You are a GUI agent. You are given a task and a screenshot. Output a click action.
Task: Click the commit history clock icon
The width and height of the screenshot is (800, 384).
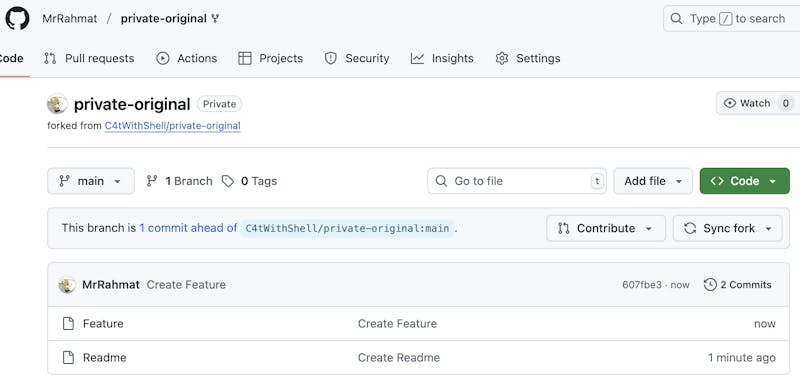click(x=710, y=285)
